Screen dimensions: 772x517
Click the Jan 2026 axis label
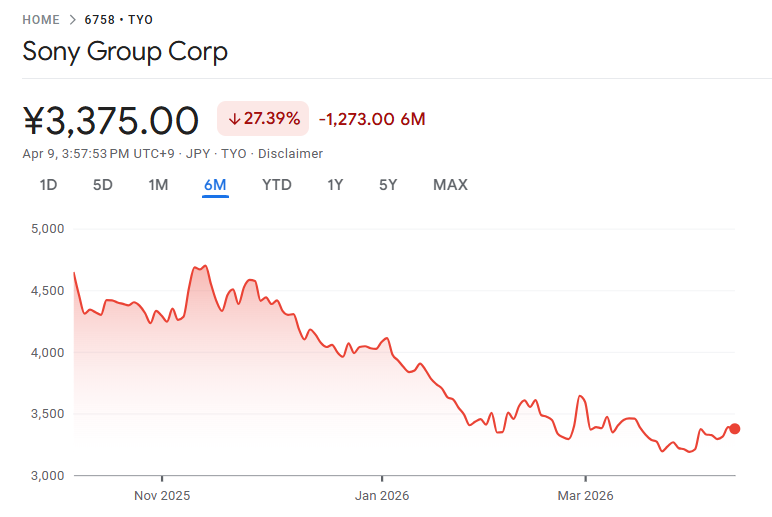[381, 495]
